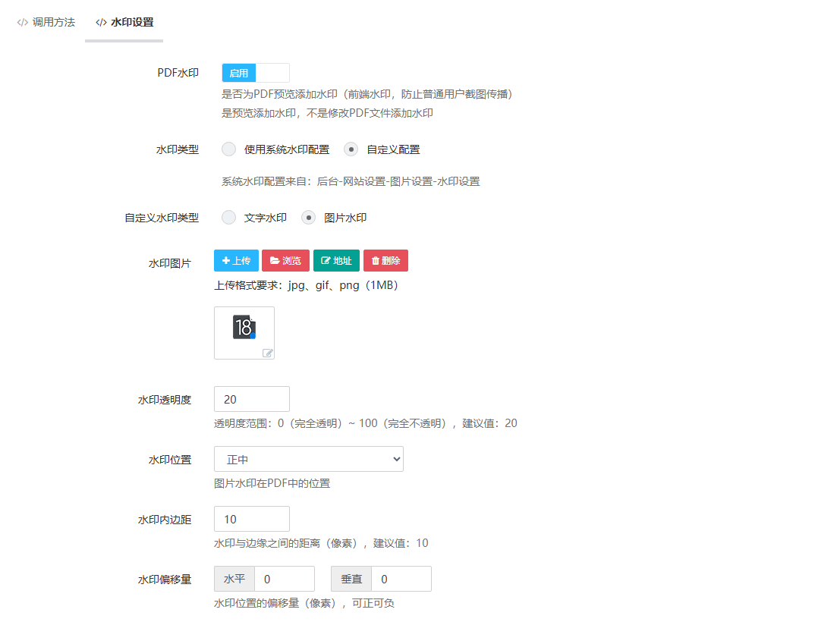Screen dimensions: 818x644
Task: Click the 地址 address button
Action: pos(336,261)
